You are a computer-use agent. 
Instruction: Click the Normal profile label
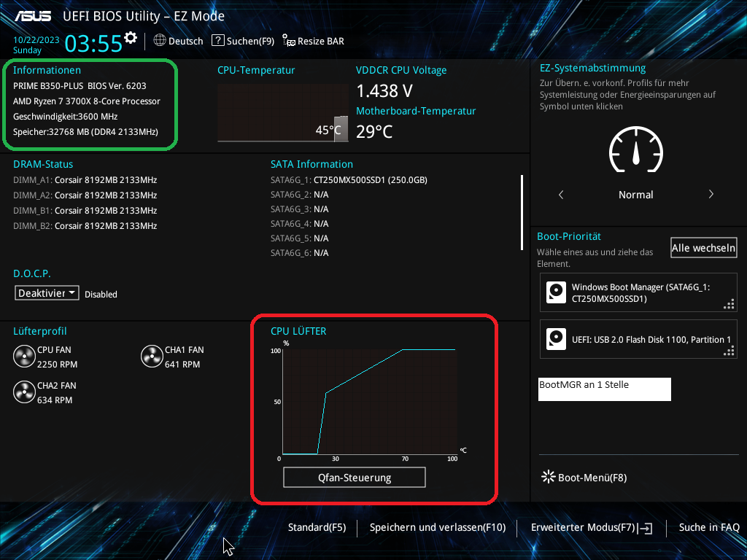coord(635,195)
